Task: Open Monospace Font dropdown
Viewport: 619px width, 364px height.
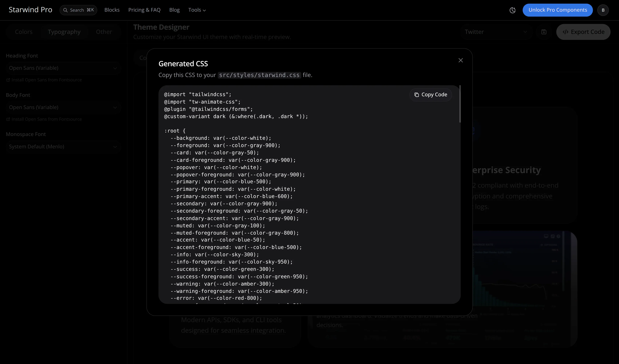Action: [63, 147]
